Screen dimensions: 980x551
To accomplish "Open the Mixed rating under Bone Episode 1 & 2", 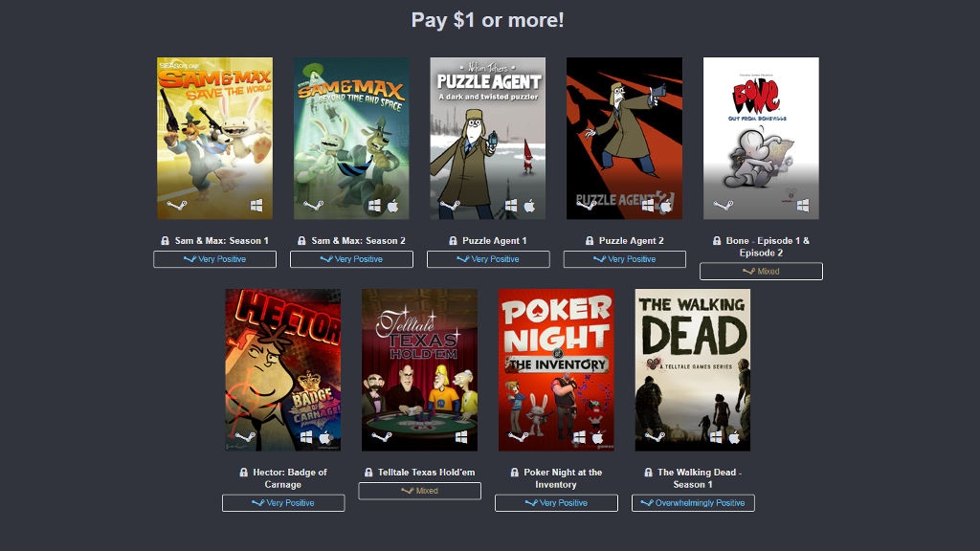I will [761, 271].
